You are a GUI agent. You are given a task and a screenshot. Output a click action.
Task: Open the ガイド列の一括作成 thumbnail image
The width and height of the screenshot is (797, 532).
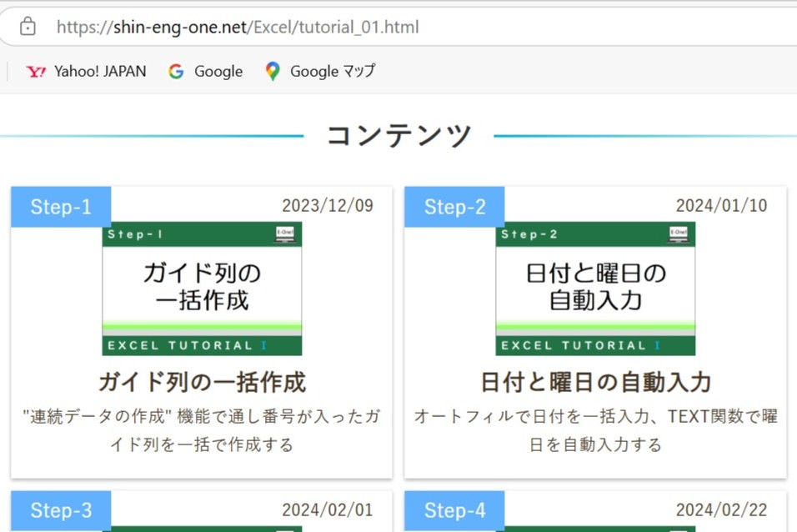pos(202,289)
